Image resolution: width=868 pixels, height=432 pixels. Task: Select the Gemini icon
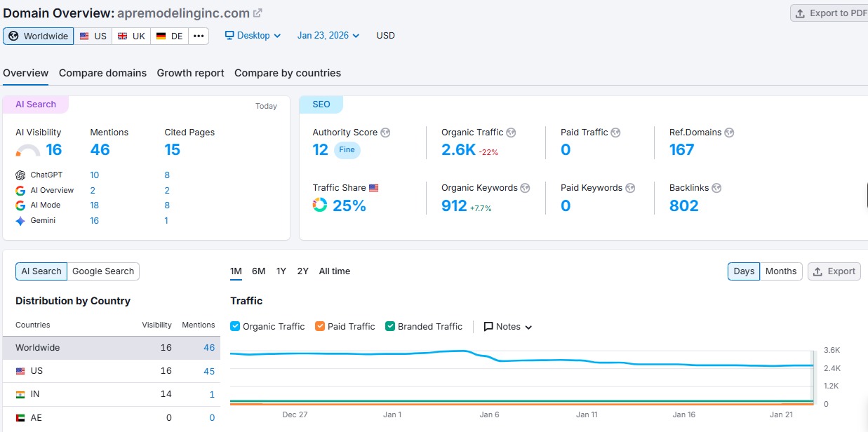[x=19, y=220]
